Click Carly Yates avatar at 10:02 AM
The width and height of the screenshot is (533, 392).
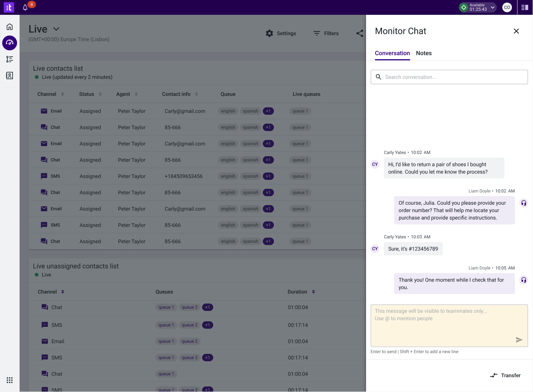click(375, 164)
